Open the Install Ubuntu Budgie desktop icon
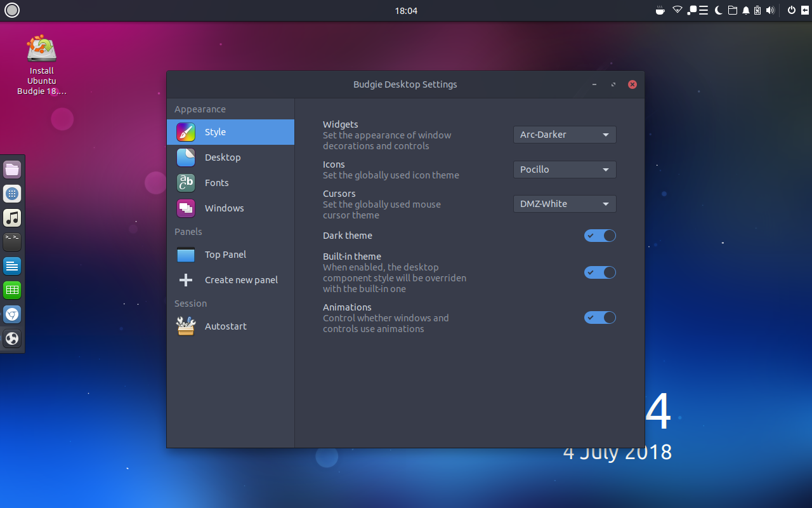The width and height of the screenshot is (812, 508). (x=42, y=65)
